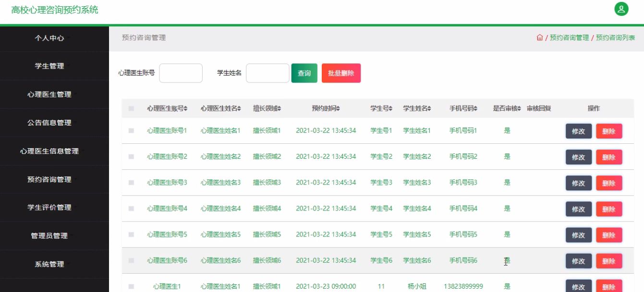Viewport: 644px width, 292px height.
Task: Open the user avatar icon
Action: pos(621,9)
